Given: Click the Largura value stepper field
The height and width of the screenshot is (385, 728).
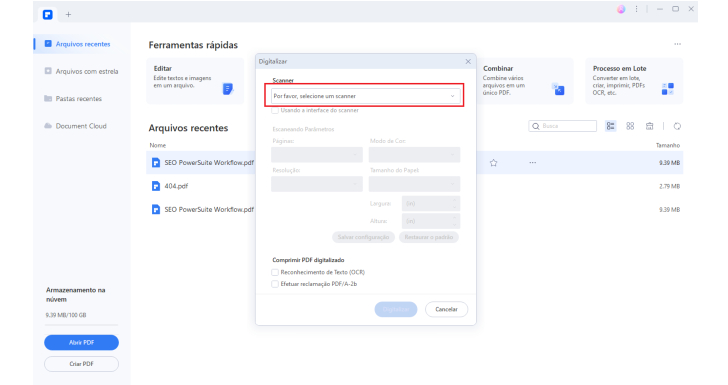Looking at the screenshot, I should coord(430,203).
